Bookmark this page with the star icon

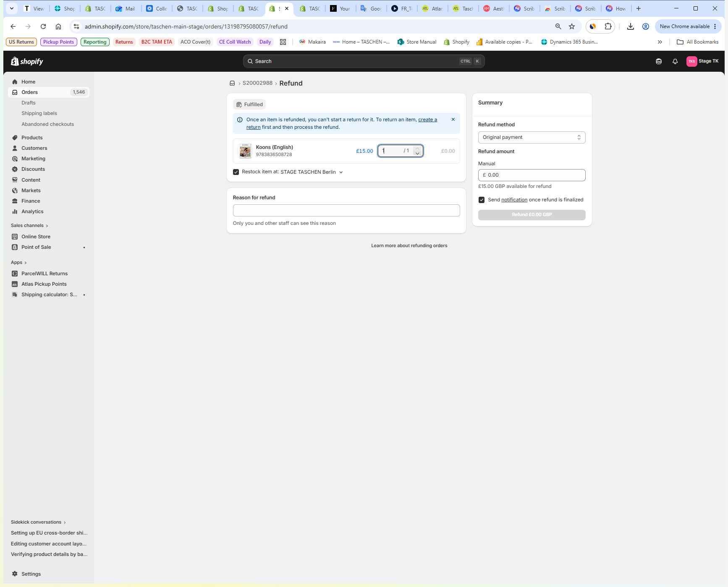[572, 26]
